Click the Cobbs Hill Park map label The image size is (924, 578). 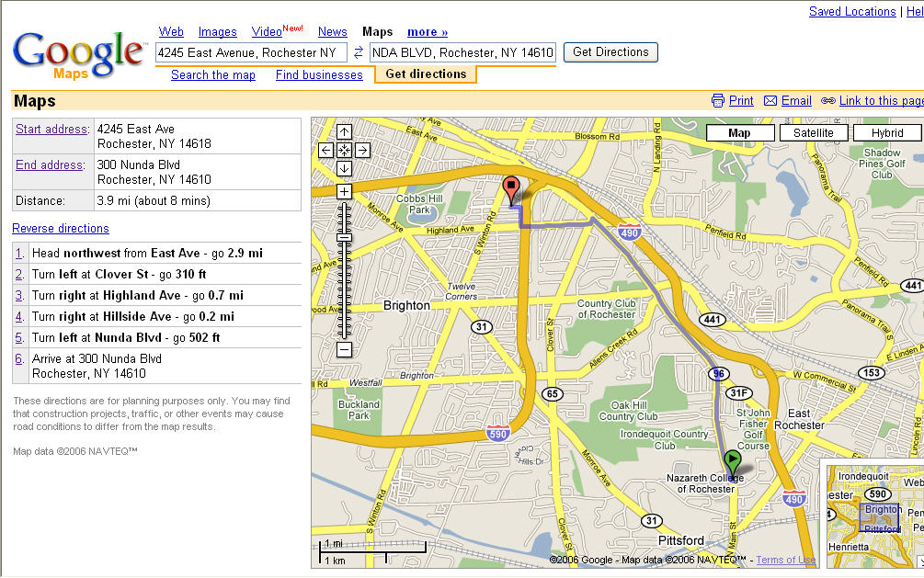click(x=419, y=204)
